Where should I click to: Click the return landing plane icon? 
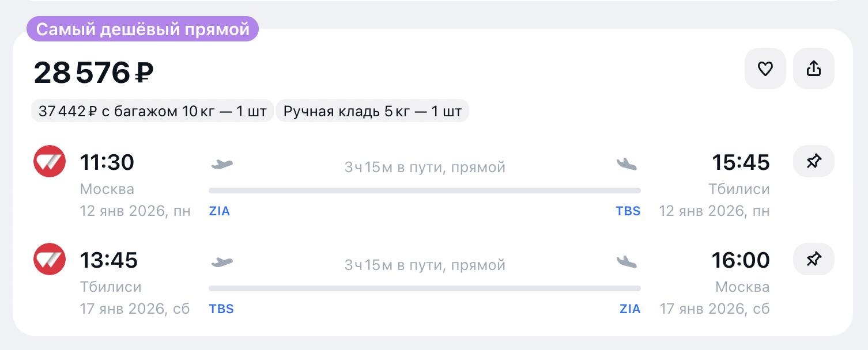tap(627, 262)
